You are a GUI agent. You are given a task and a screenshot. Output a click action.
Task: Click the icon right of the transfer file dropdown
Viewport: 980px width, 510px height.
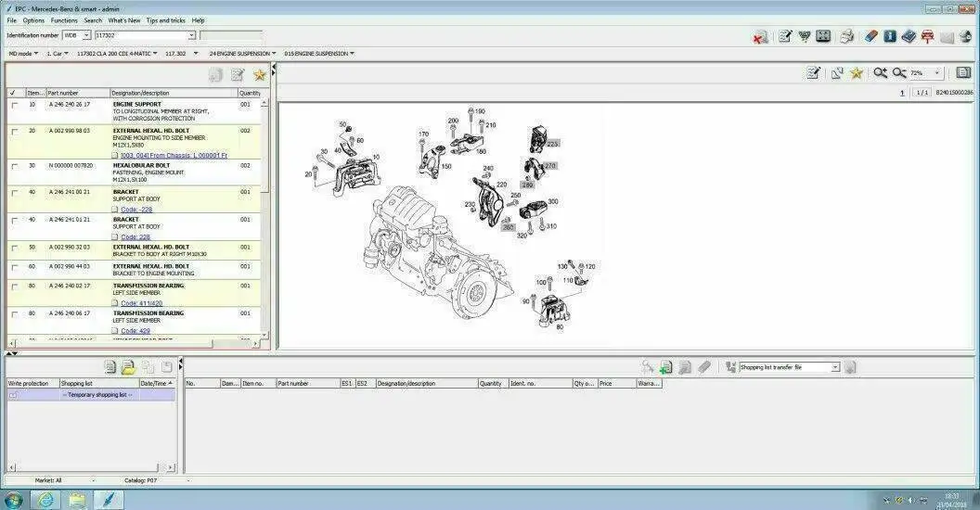click(849, 367)
